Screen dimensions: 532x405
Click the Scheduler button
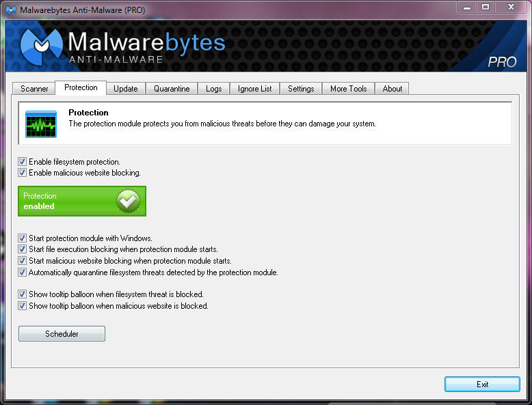tap(62, 334)
